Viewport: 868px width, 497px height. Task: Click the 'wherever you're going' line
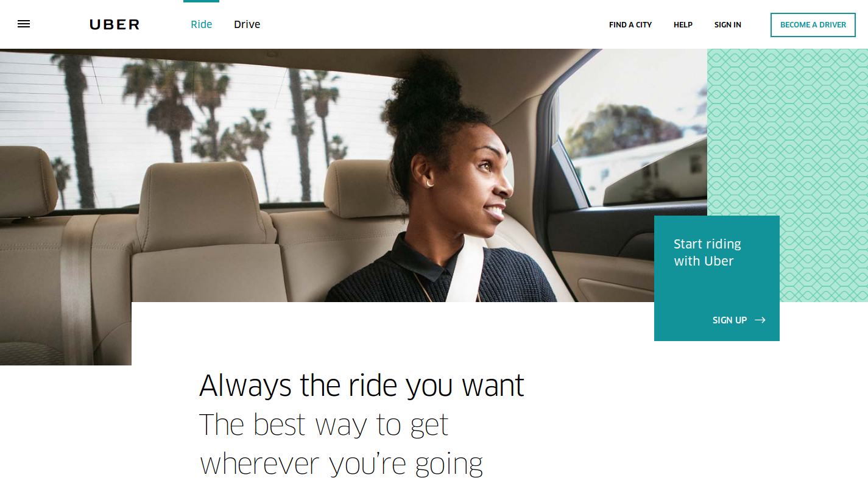point(341,464)
